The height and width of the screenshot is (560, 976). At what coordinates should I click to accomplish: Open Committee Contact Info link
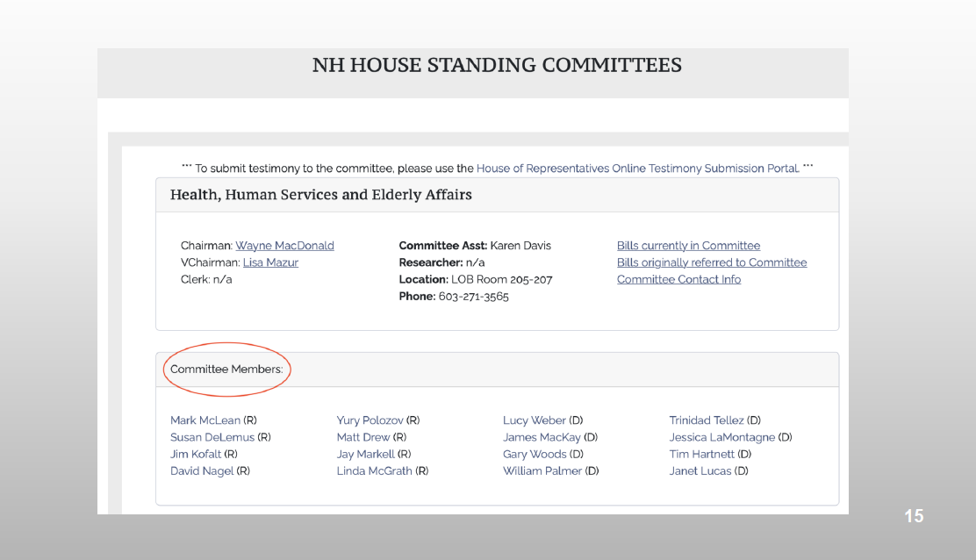tap(678, 279)
